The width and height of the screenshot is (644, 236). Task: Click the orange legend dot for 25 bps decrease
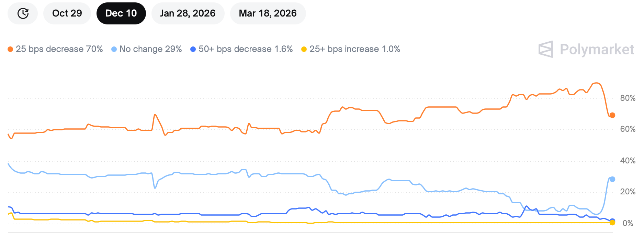(10, 49)
